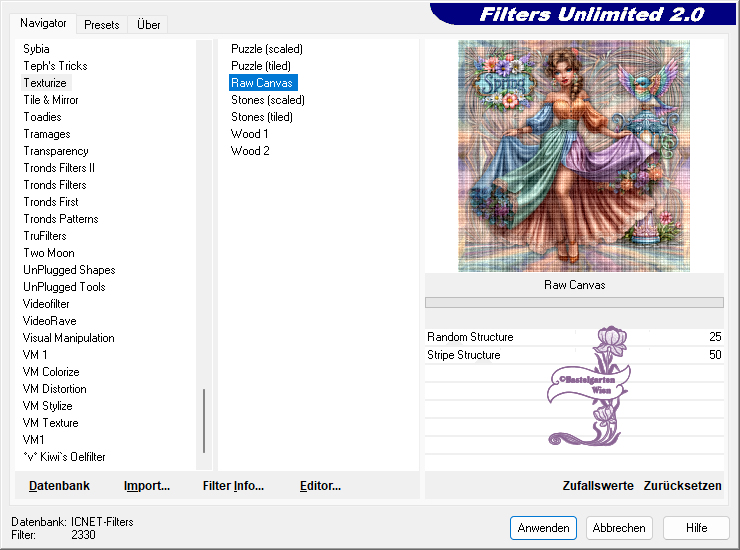Select the Navigator tab
Image resolution: width=740 pixels, height=550 pixels.
tap(44, 23)
